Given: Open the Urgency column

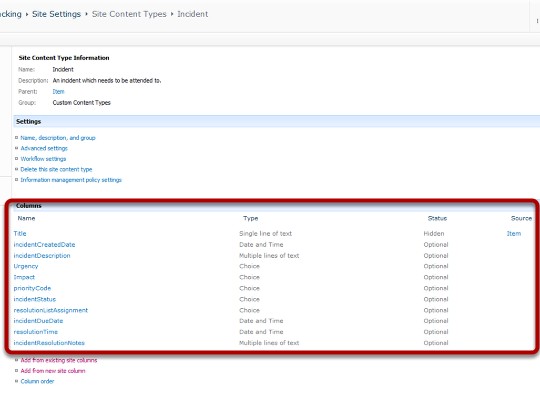Looking at the screenshot, I should pos(26,266).
